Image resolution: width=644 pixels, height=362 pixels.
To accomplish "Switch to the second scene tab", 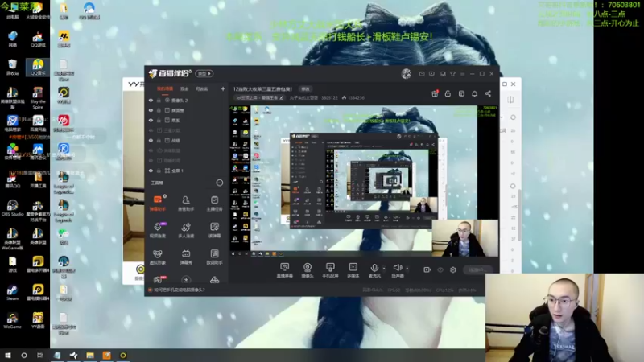I will pos(184,88).
